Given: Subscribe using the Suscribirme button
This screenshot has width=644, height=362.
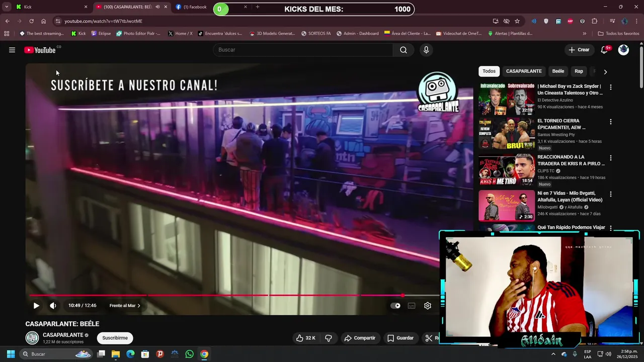Looking at the screenshot, I should point(115,338).
